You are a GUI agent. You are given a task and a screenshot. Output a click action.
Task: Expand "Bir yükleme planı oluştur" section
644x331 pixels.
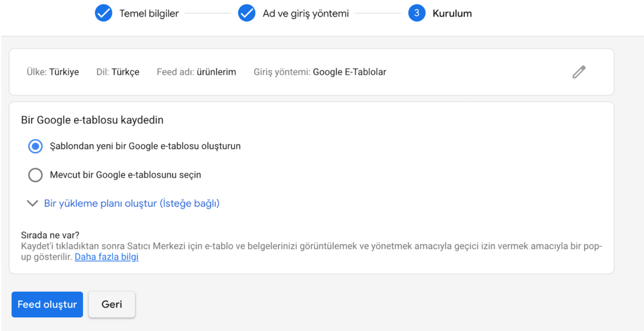tap(132, 203)
